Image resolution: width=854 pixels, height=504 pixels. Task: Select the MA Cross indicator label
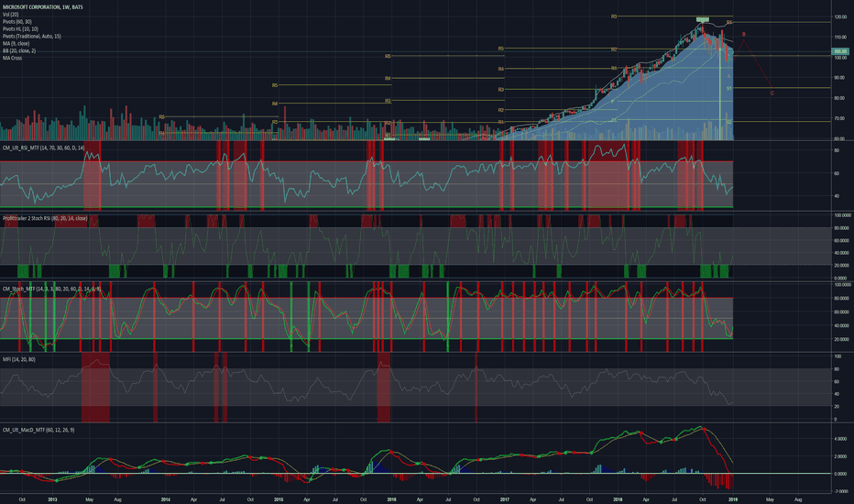click(x=13, y=58)
